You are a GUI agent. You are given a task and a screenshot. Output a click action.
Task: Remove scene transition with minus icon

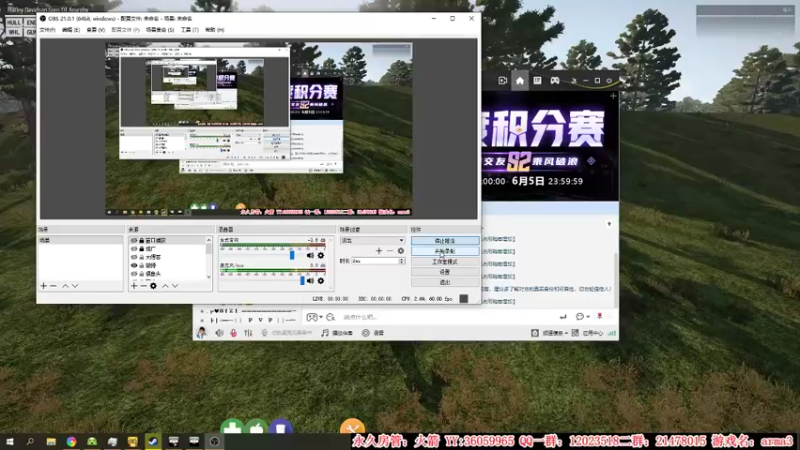pyautogui.click(x=390, y=251)
